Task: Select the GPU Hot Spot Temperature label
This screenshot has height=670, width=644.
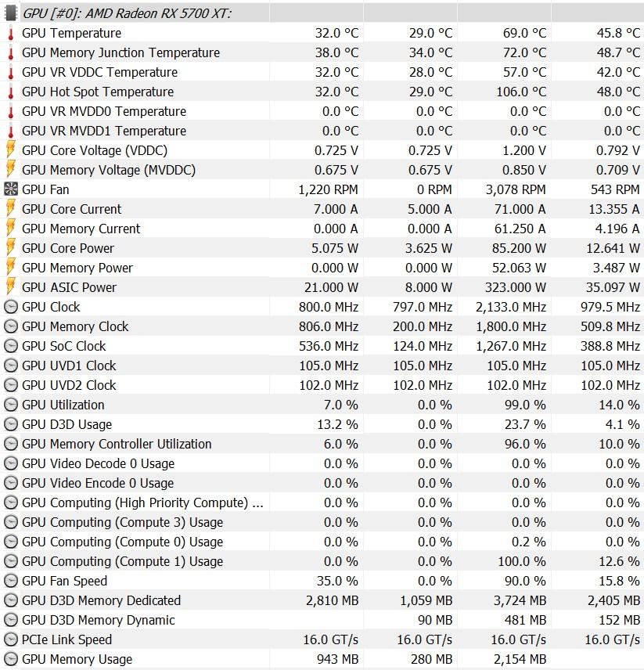Action: pos(98,92)
